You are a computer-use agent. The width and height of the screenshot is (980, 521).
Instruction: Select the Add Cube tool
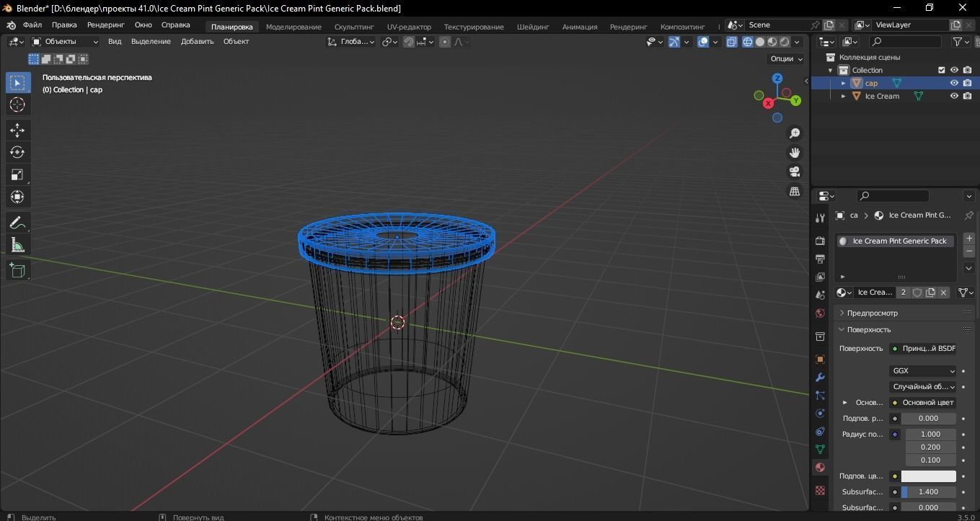[x=17, y=270]
